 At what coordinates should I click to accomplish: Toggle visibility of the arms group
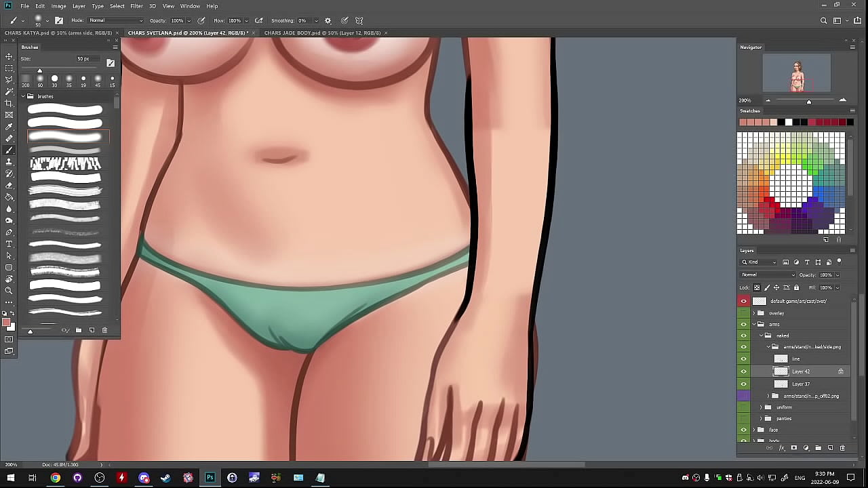click(743, 324)
